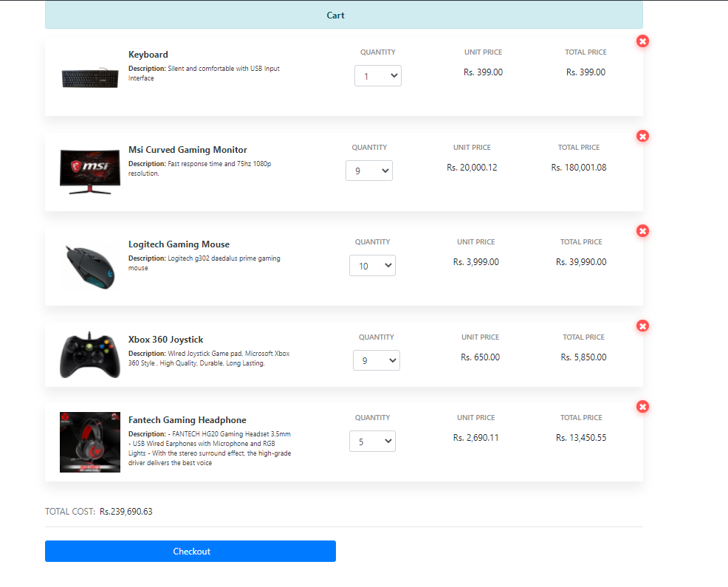Click the total cost amount text
Screen dimensions: 728x587
point(126,510)
